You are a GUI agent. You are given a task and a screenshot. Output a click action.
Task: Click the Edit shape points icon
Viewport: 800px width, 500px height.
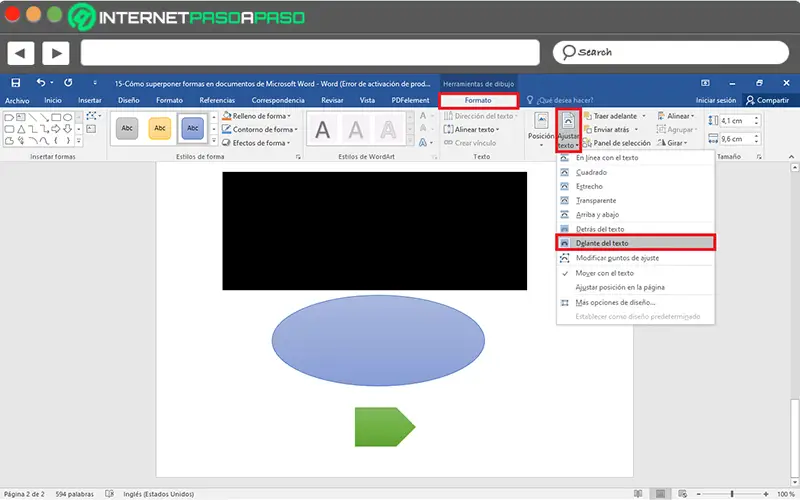pyautogui.click(x=92, y=116)
